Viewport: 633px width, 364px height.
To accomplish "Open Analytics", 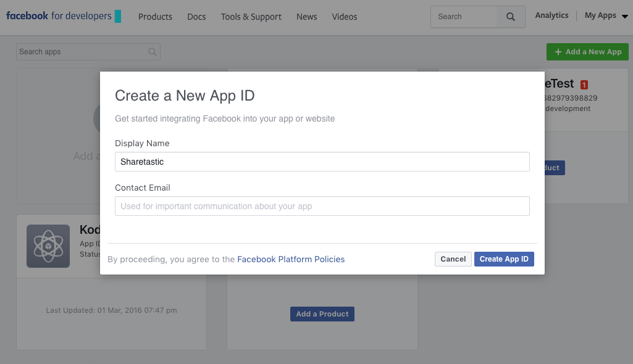I will [x=551, y=15].
